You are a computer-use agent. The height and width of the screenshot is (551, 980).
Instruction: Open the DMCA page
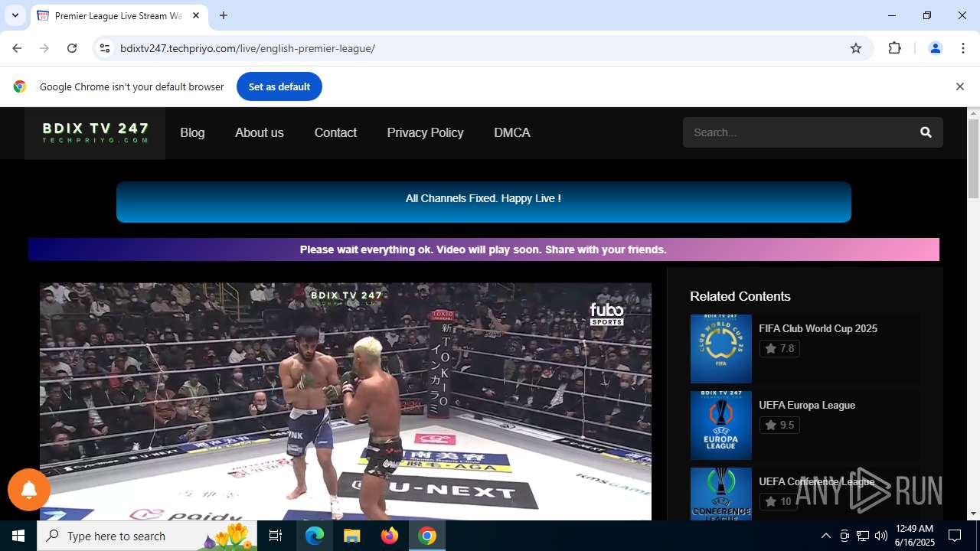[x=512, y=132]
